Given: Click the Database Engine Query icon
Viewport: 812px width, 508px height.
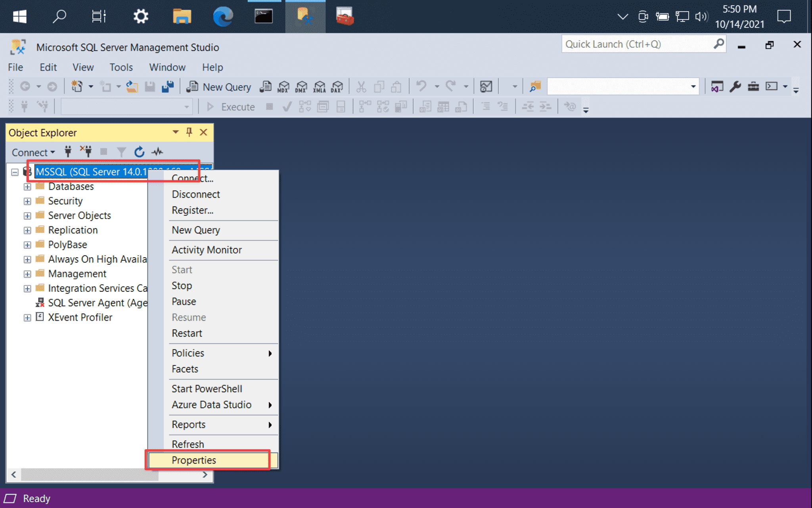Looking at the screenshot, I should pyautogui.click(x=265, y=87).
